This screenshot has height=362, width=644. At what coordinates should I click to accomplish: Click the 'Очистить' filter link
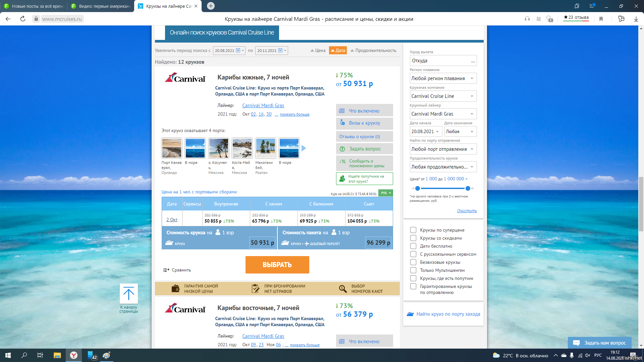coord(467,211)
